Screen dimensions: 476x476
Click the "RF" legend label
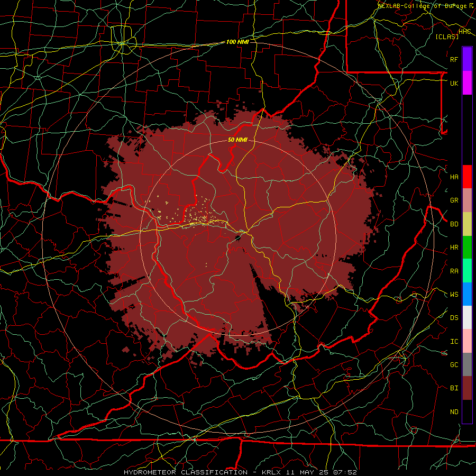(x=454, y=59)
